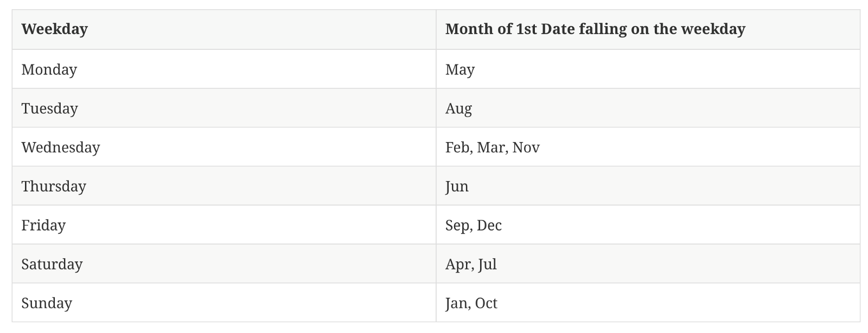Click the word Feb in Wednesday's row
Screen dimensions: 868x333
(x=457, y=148)
